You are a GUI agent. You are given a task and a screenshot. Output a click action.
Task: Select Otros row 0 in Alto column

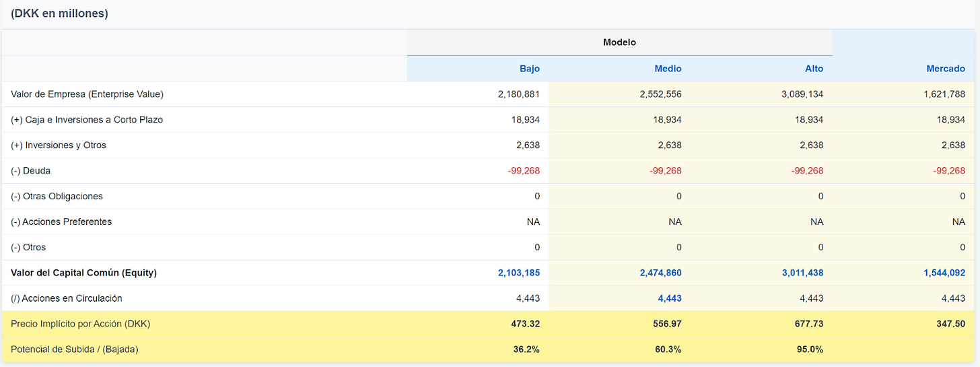click(x=820, y=247)
